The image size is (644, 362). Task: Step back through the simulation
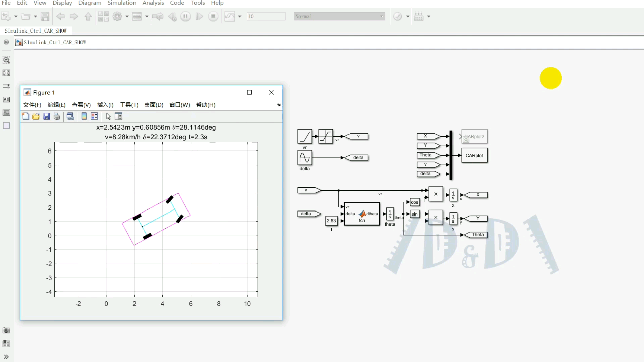point(172,16)
